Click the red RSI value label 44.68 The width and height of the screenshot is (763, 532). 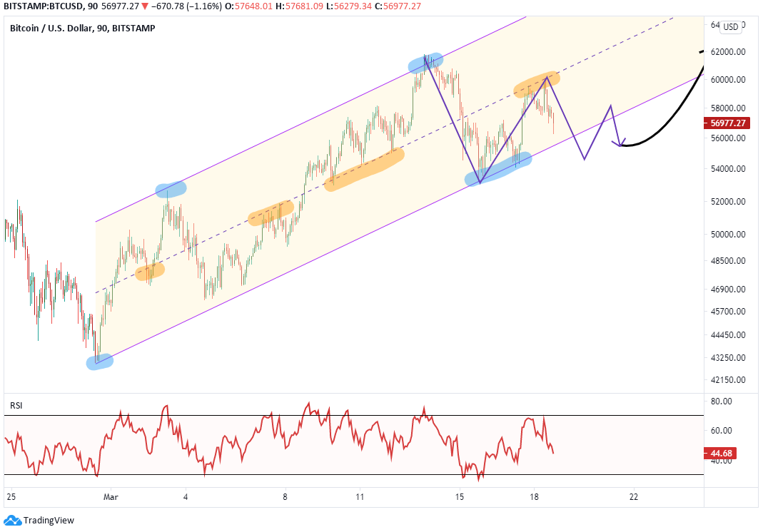click(721, 454)
